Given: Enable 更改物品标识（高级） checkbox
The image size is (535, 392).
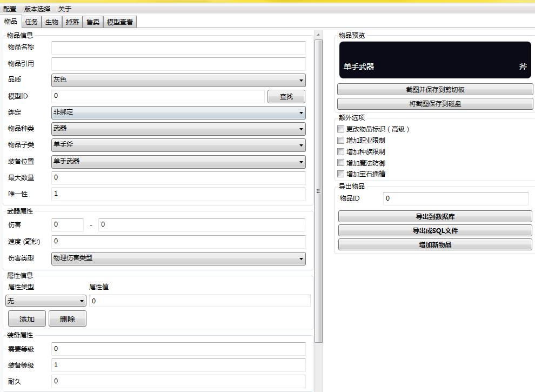Looking at the screenshot, I should (x=340, y=129).
